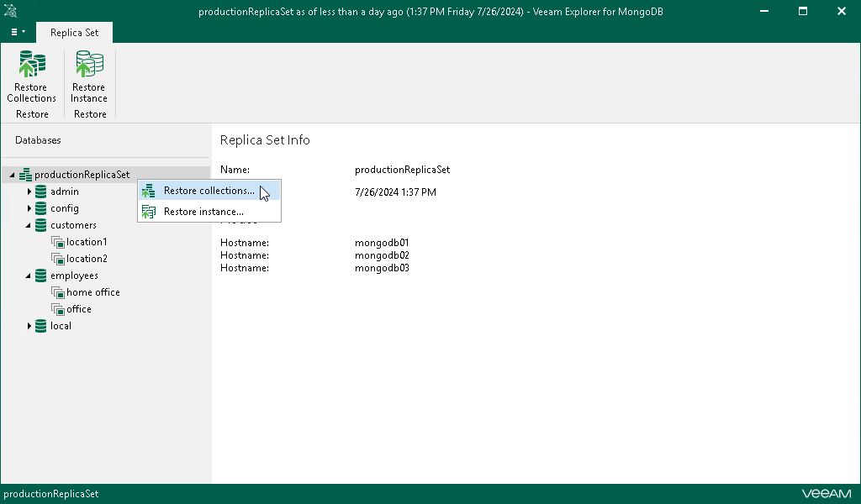Screen dimensions: 861x504
Task: Click the admin database icon
Action: click(x=40, y=192)
